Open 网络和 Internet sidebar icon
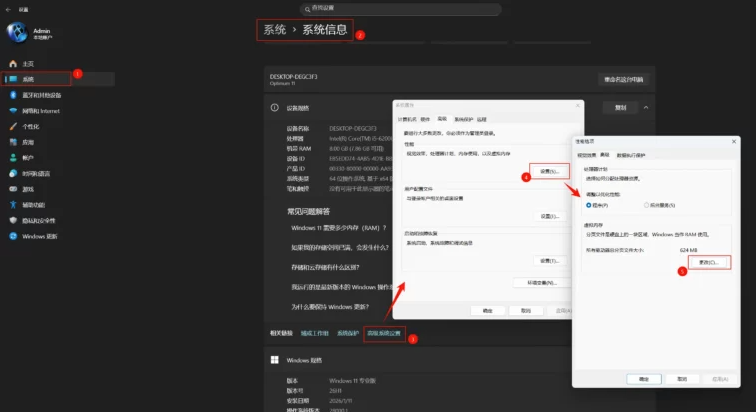The width and height of the screenshot is (756, 412). point(13,111)
